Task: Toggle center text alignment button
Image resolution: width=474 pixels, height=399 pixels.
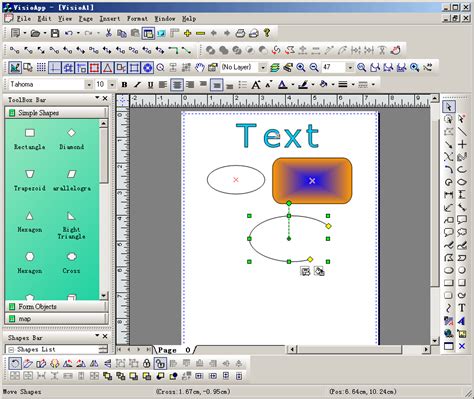Action: (x=177, y=85)
